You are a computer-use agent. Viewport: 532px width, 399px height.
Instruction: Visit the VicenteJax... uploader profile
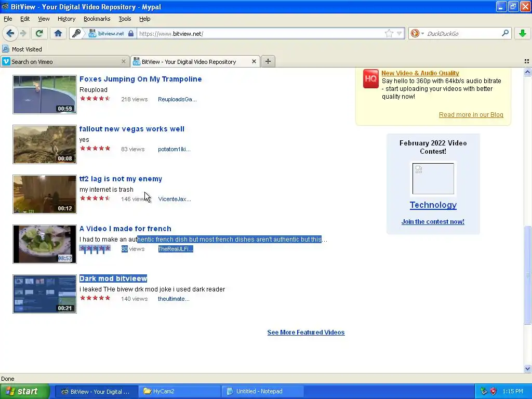pyautogui.click(x=175, y=199)
